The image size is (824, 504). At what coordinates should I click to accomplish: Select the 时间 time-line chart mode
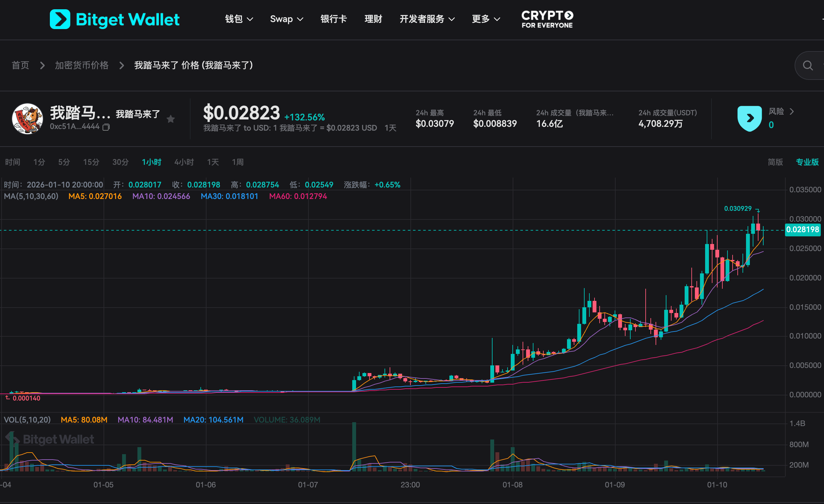pyautogui.click(x=13, y=162)
